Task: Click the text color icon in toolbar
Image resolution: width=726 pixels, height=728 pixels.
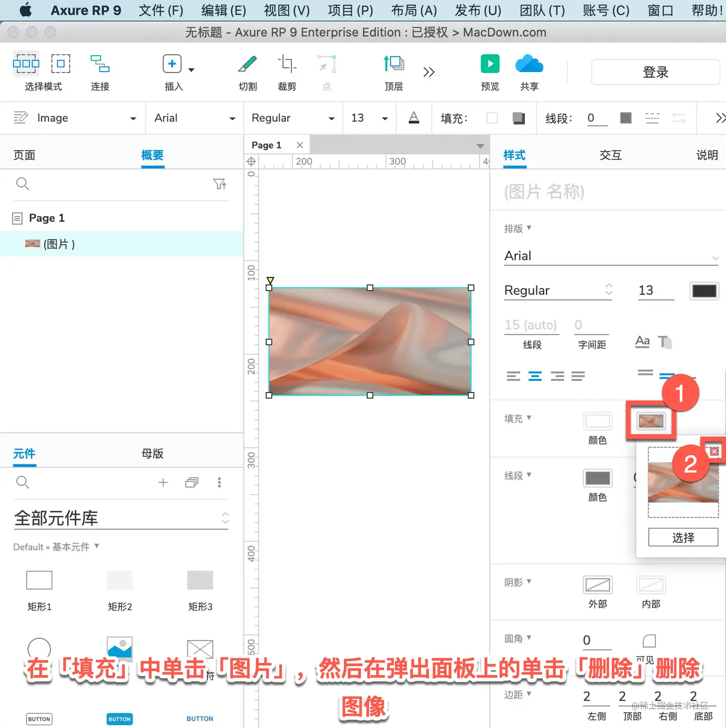Action: click(413, 118)
